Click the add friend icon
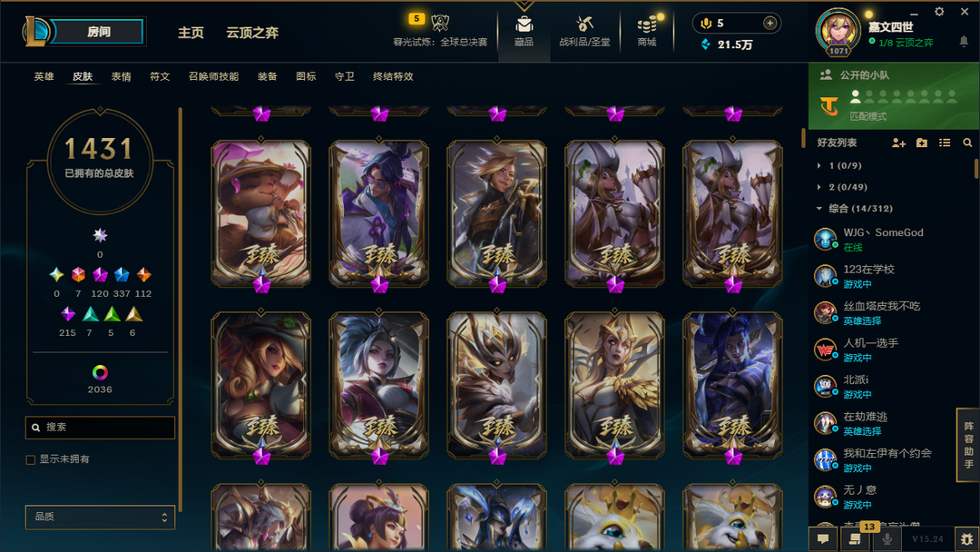 point(898,143)
